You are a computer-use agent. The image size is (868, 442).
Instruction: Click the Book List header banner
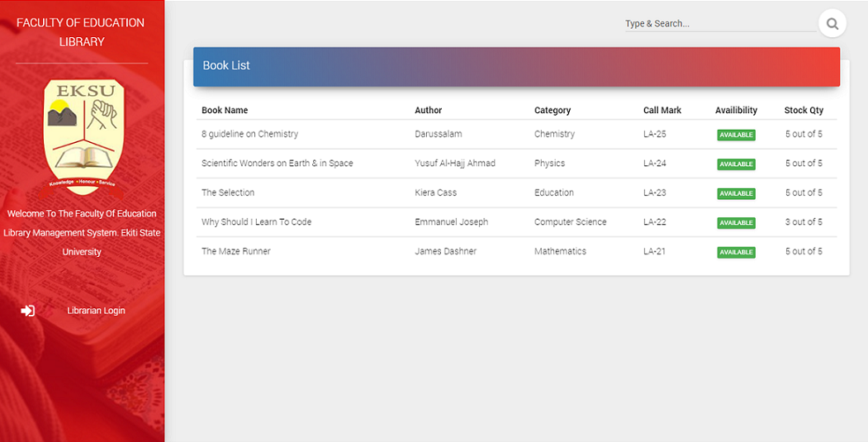tap(516, 66)
